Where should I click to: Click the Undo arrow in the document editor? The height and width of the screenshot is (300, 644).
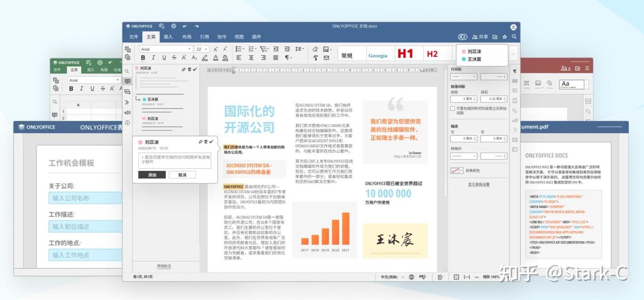coord(185,26)
